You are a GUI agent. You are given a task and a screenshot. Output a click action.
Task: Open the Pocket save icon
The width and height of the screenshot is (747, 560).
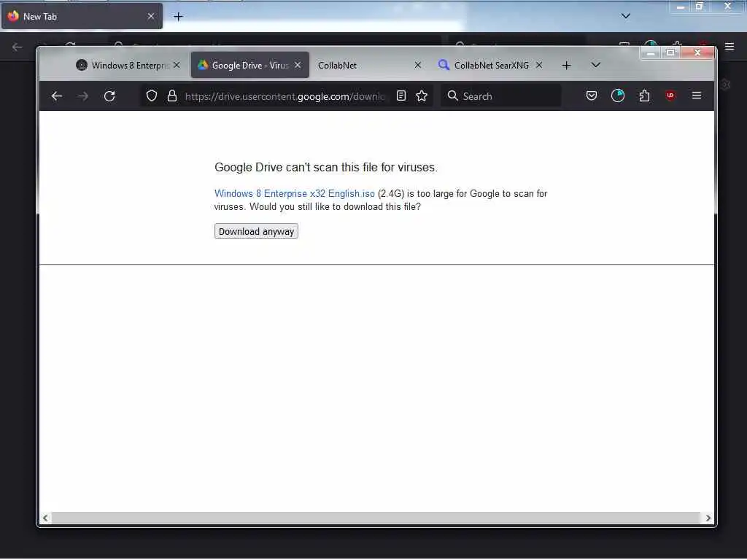point(591,96)
